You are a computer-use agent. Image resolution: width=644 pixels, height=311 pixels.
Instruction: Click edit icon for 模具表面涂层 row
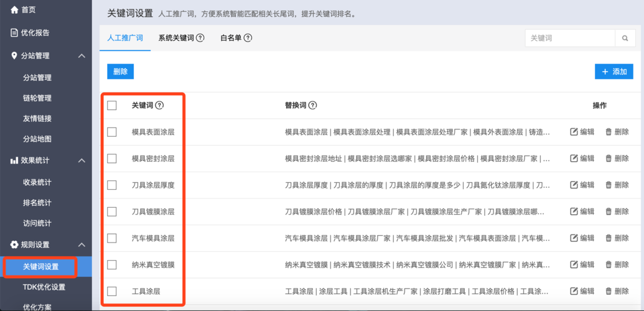tap(574, 132)
